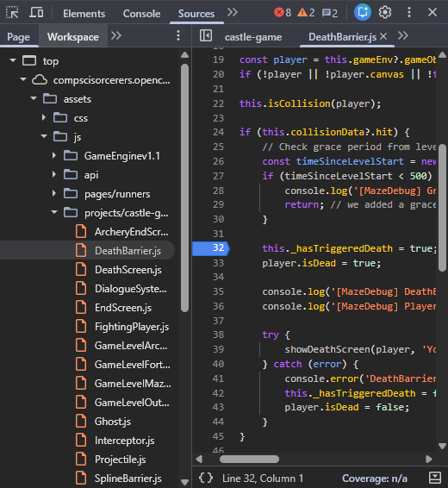
Task: Set a breakpoint on line 22
Action: [x=219, y=103]
